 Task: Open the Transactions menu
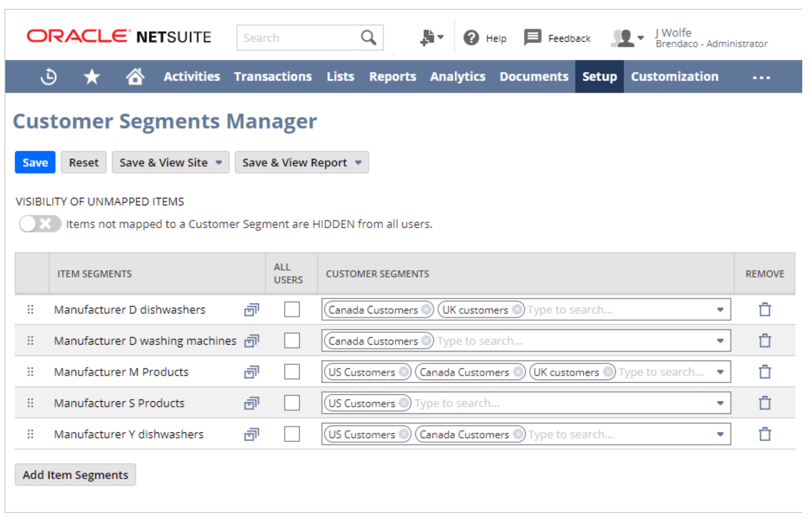click(273, 77)
